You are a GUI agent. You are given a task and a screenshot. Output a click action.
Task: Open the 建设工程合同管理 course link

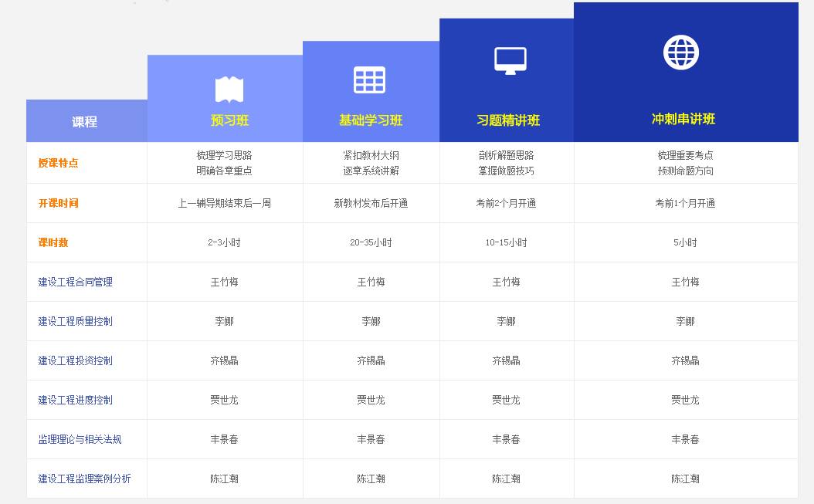click(76, 282)
